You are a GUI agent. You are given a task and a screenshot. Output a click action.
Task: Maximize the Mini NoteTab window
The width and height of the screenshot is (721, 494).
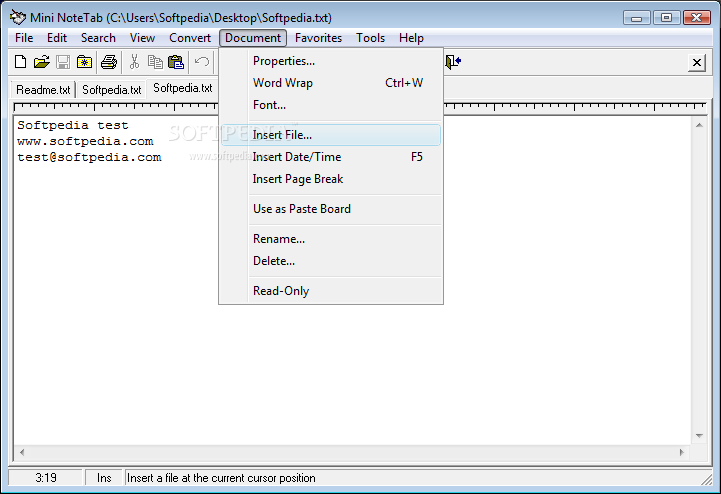tap(666, 18)
